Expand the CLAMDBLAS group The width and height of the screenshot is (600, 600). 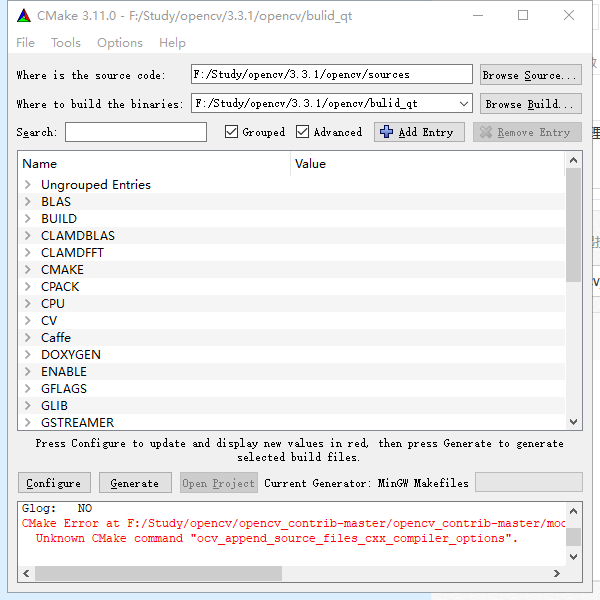coord(28,236)
